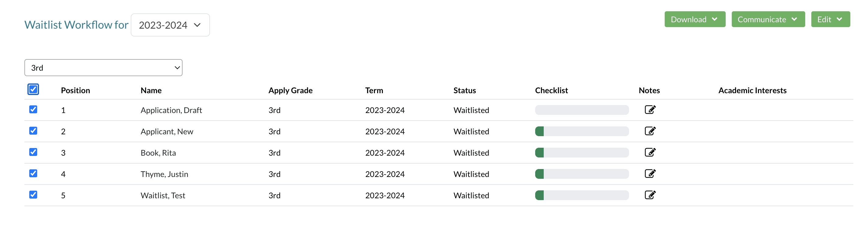This screenshot has width=868, height=240.
Task: Edit notes for Thyme, Justin
Action: 650,174
